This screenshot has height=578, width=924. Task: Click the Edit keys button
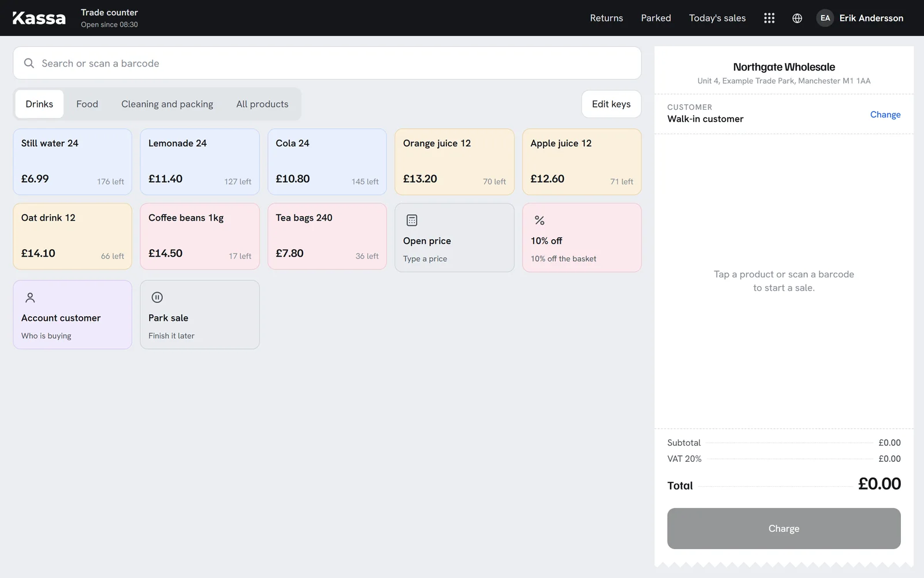click(x=611, y=104)
